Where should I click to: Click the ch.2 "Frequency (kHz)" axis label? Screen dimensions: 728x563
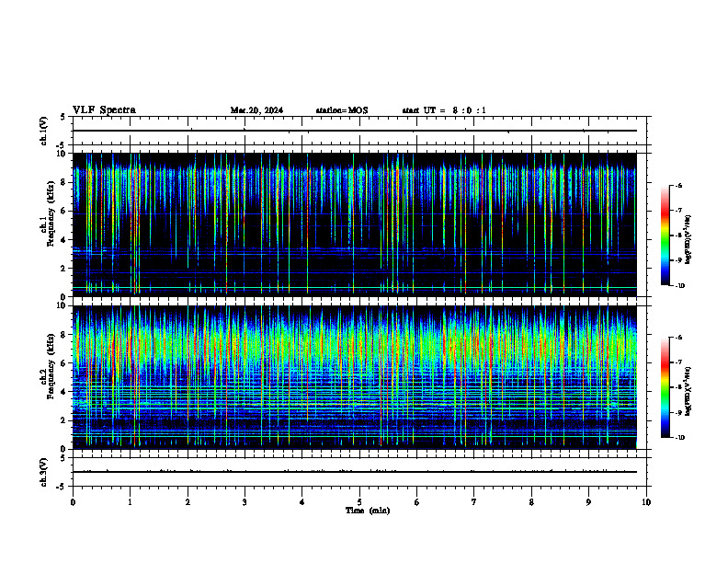[51, 366]
